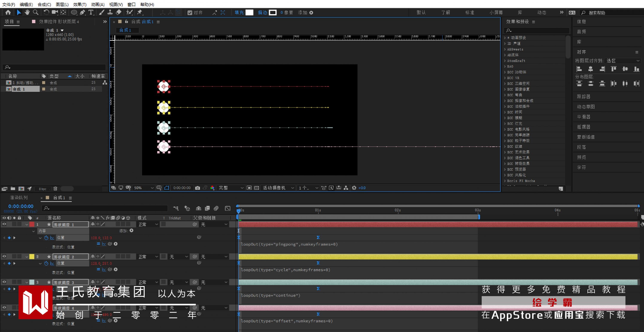The width and height of the screenshot is (644, 332).
Task: Hide 形状图层 2 with eye icon
Action: (x=4, y=256)
